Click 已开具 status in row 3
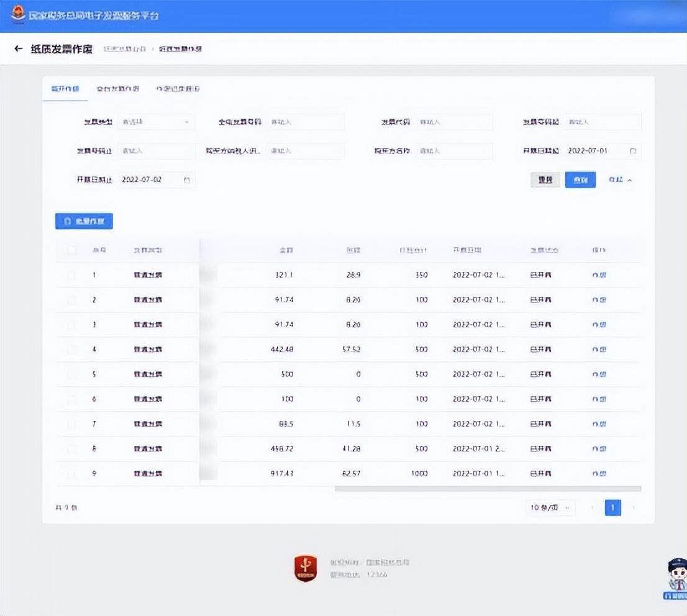This screenshot has height=616, width=687. pos(540,325)
